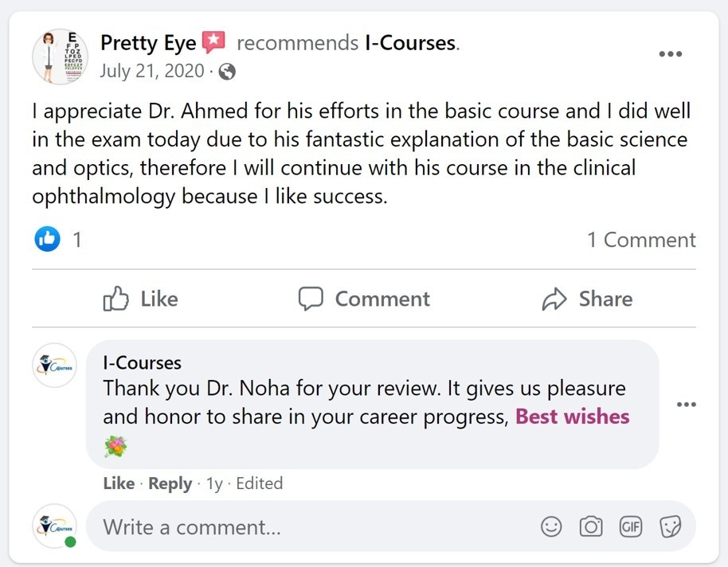Open the Pretty Eye profile name link
The height and width of the screenshot is (567, 728).
(148, 43)
